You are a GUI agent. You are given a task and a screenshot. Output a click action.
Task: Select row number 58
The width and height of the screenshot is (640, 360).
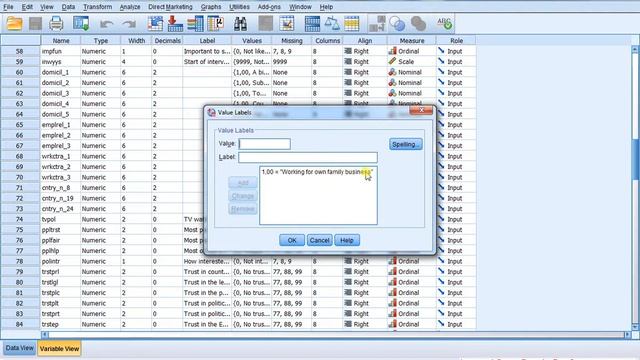tap(20, 51)
